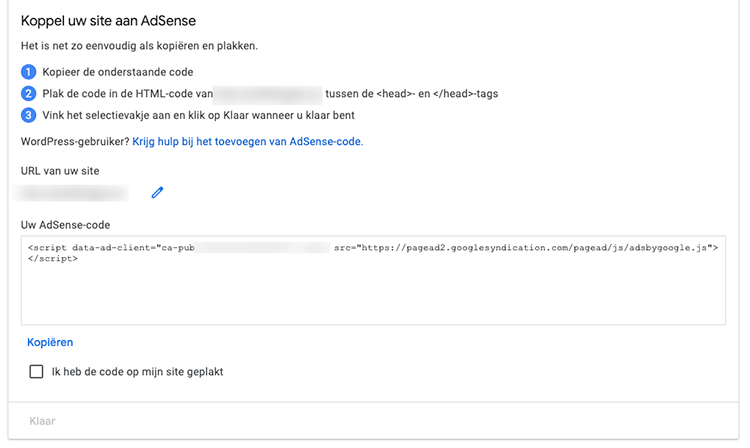Click the Klaar button
Screen dimensions: 750x448
tap(43, 421)
